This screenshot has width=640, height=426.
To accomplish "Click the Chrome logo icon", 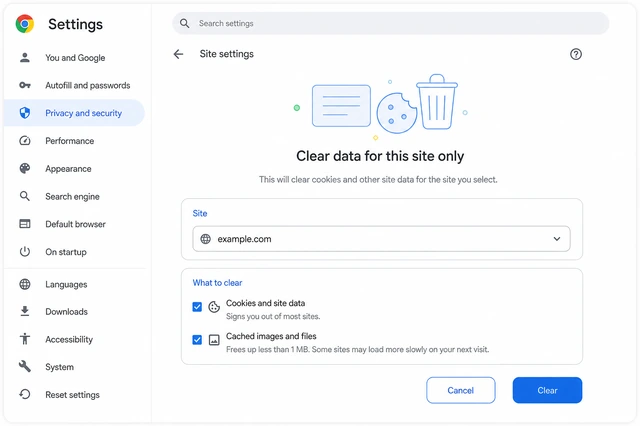I will tap(25, 24).
